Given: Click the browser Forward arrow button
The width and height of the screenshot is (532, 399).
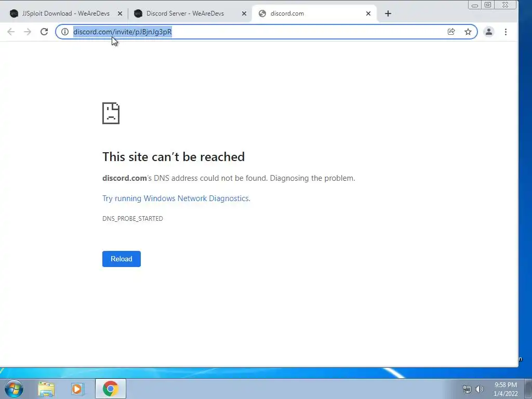Looking at the screenshot, I should click(x=28, y=32).
